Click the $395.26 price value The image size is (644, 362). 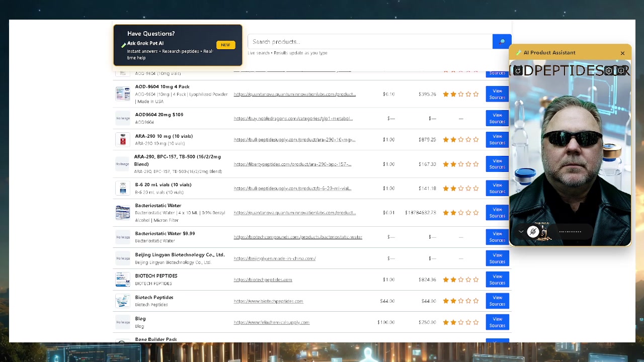(x=427, y=94)
